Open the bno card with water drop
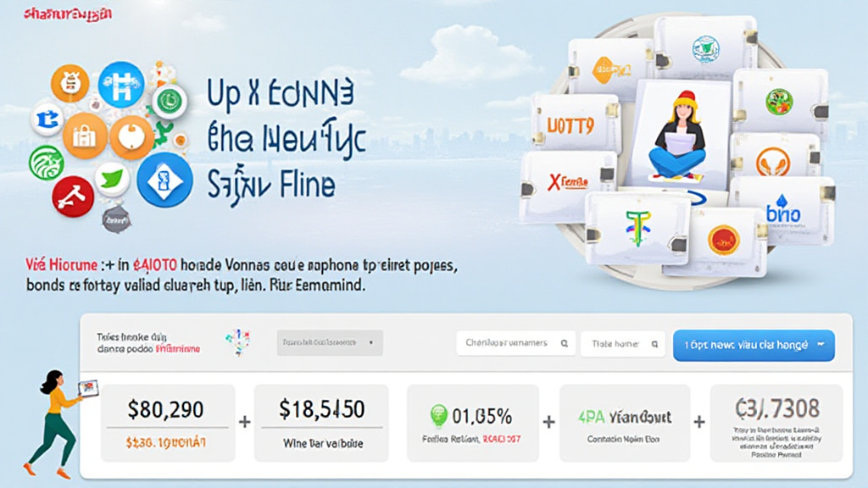Image resolution: width=868 pixels, height=488 pixels. point(782,211)
